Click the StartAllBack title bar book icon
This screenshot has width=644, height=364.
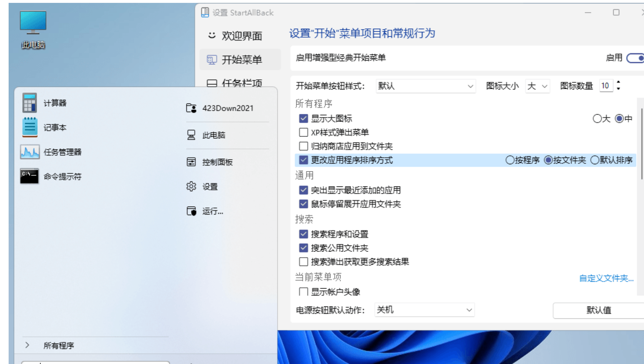205,13
